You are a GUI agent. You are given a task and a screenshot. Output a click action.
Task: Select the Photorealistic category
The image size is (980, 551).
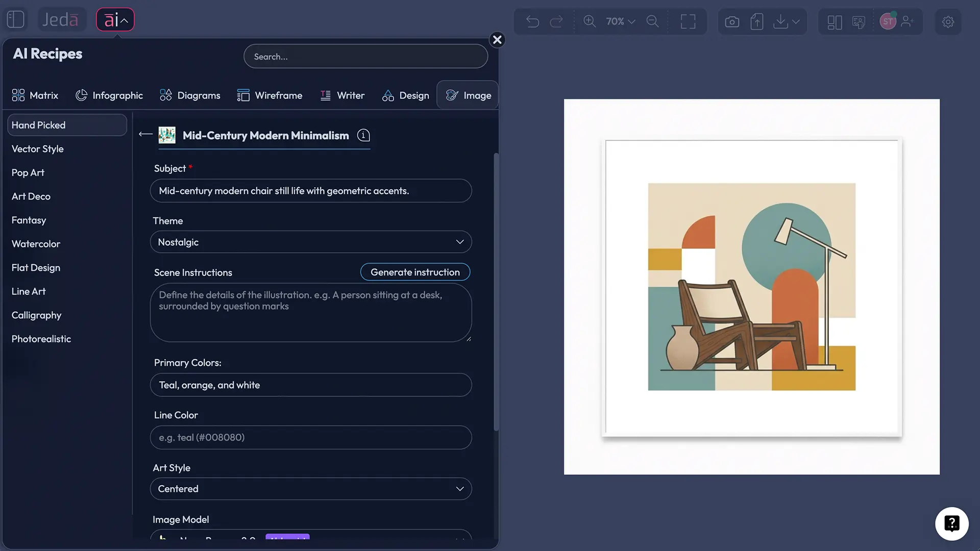pyautogui.click(x=41, y=339)
